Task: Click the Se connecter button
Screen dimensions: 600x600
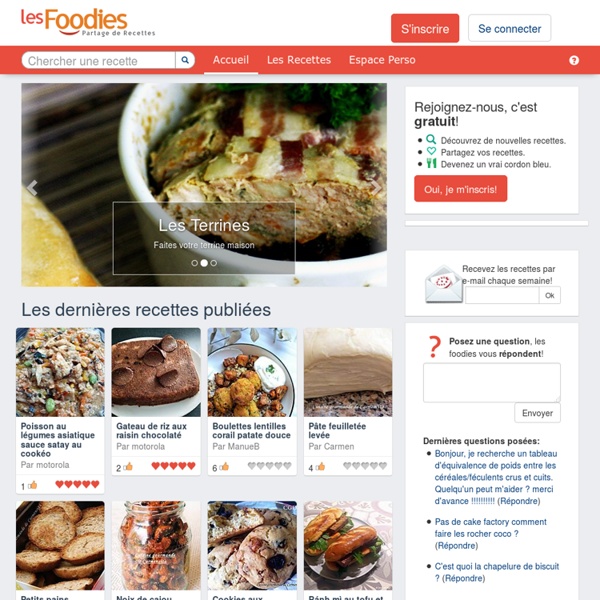Action: click(509, 28)
